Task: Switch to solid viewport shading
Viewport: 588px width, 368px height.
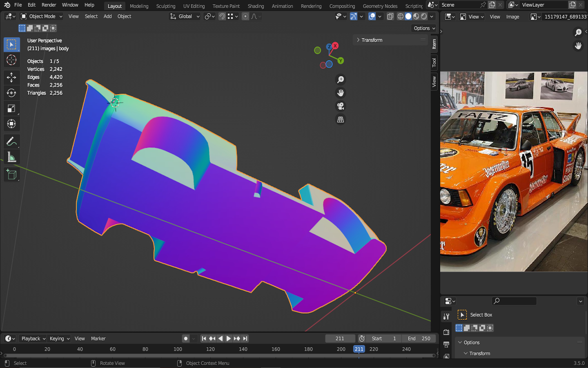Action: coord(408,16)
